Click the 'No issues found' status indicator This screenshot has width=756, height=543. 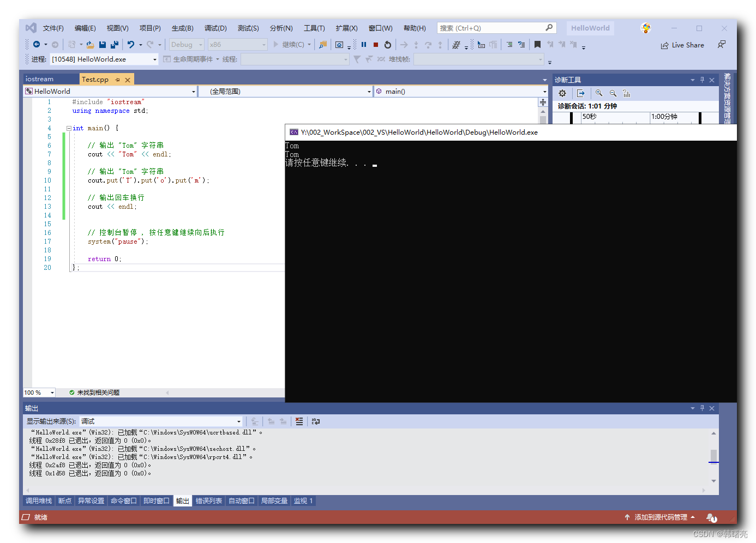point(94,393)
